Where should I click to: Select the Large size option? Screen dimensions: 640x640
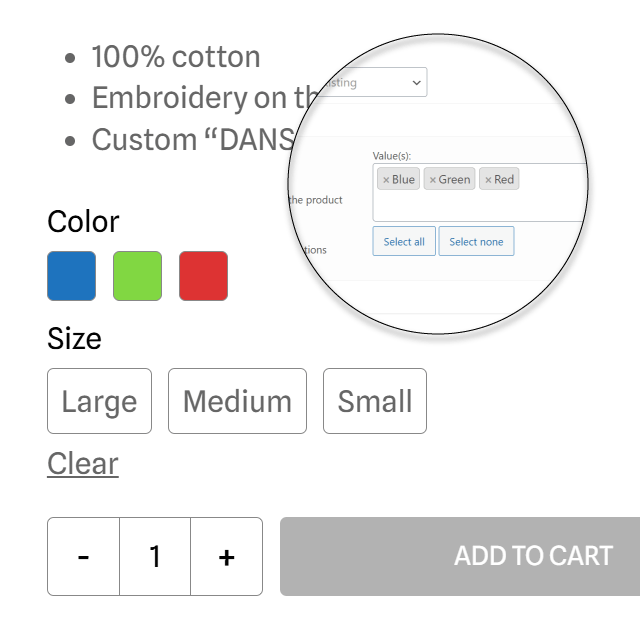coord(99,401)
